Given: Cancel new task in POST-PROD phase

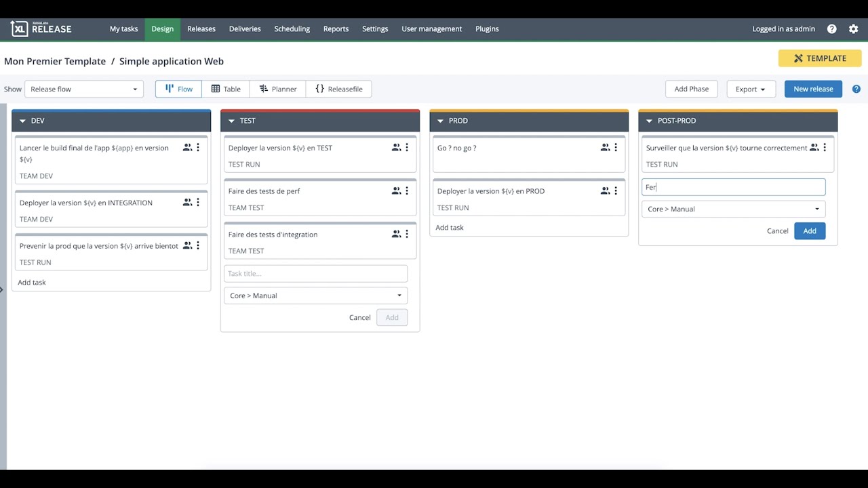Looking at the screenshot, I should pos(777,231).
